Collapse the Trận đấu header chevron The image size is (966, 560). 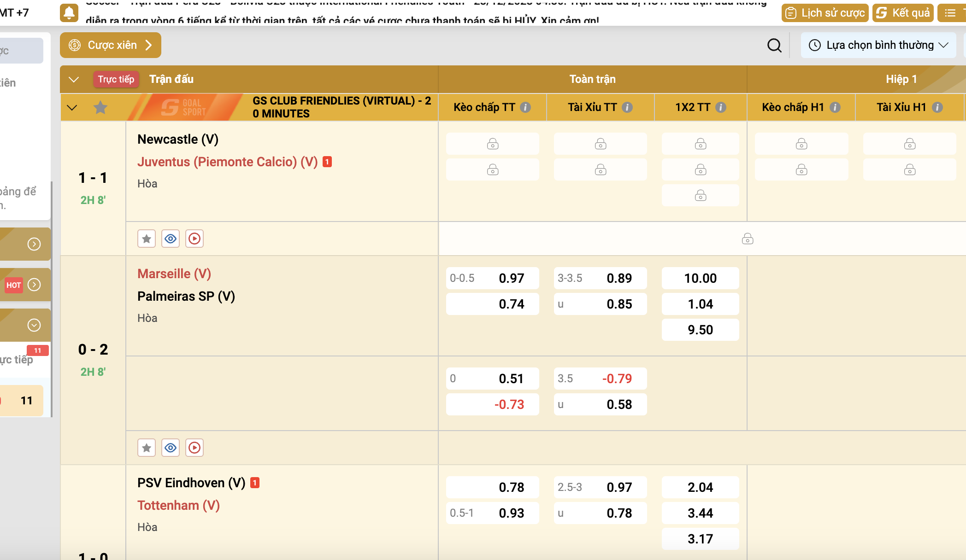tap(74, 79)
